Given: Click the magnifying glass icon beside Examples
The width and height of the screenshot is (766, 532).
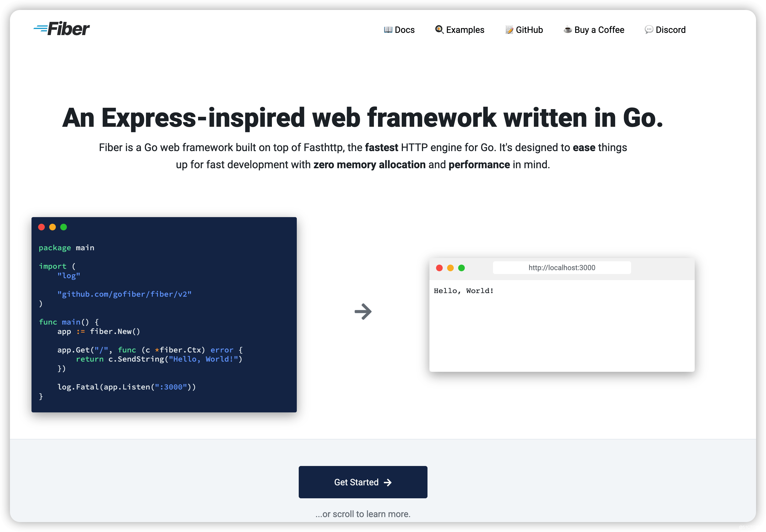Looking at the screenshot, I should (x=440, y=30).
